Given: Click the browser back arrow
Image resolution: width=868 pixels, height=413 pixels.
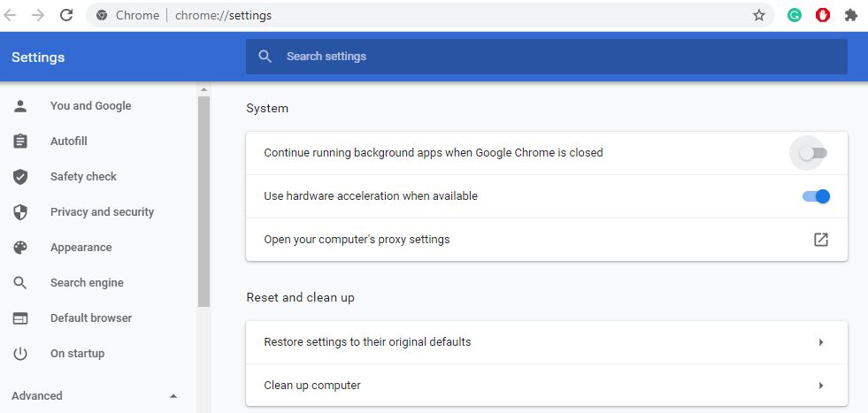Looking at the screenshot, I should click(10, 16).
